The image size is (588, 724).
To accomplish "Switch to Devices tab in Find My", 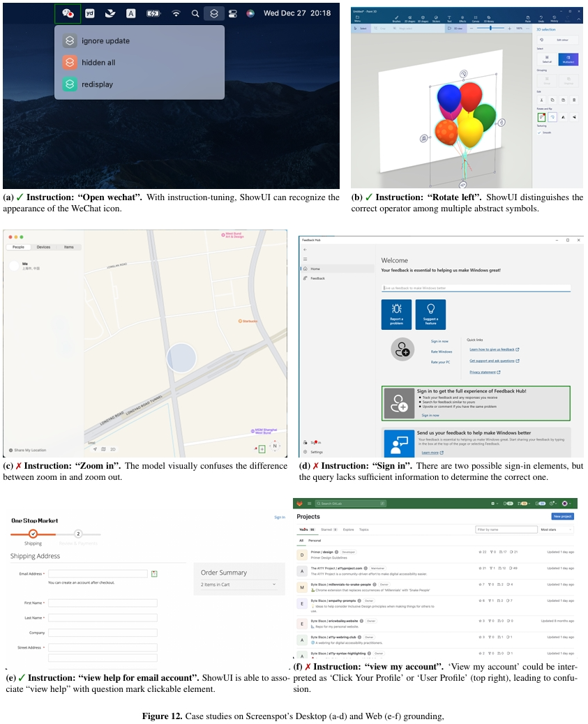I will (x=43, y=247).
